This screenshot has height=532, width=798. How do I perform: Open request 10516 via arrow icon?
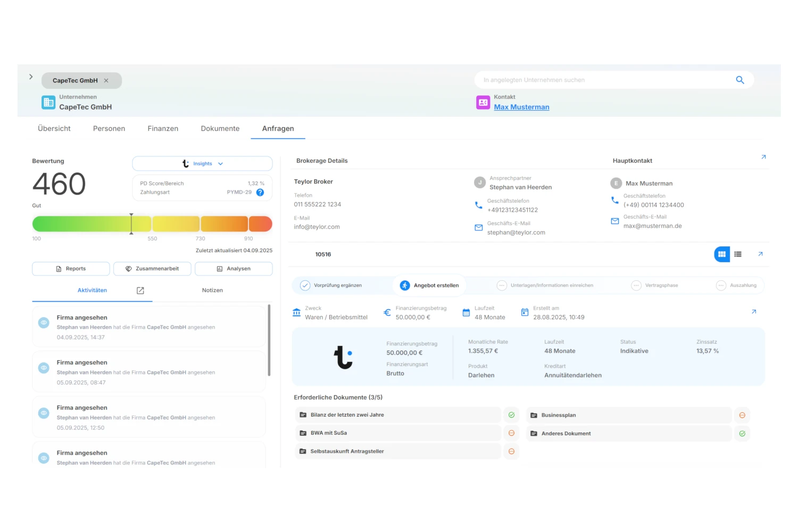pos(760,254)
